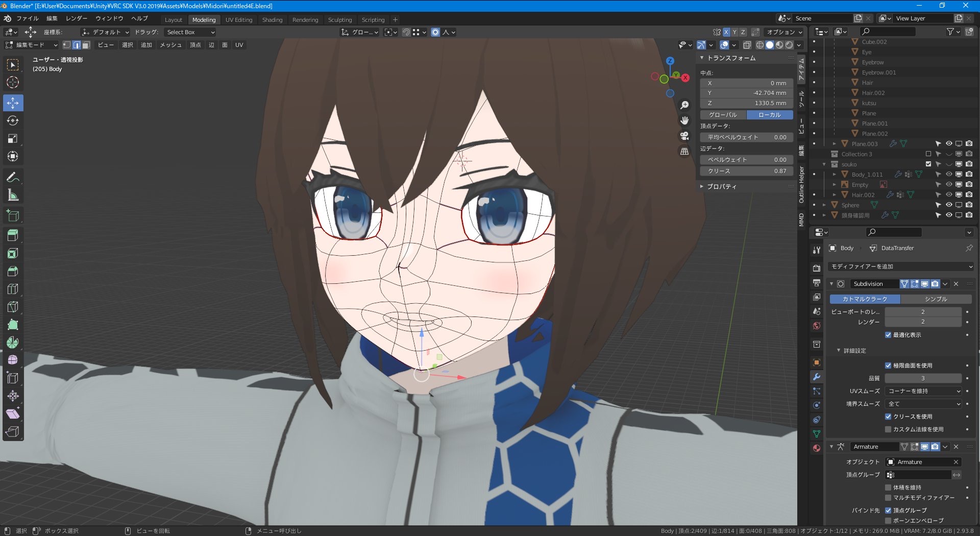Image resolution: width=980 pixels, height=536 pixels.
Task: Activate the Scale tool
Action: (13, 139)
